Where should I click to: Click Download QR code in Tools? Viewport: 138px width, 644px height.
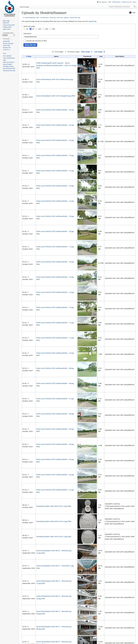tap(9, 71)
